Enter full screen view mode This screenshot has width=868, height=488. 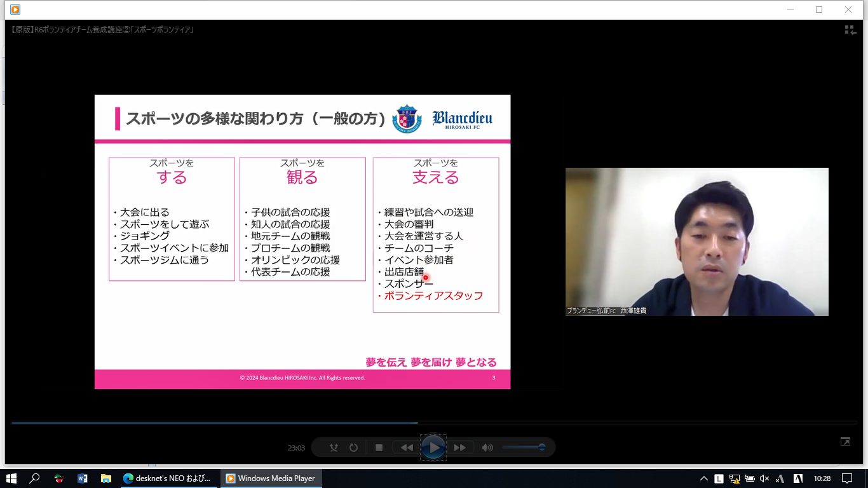click(845, 442)
